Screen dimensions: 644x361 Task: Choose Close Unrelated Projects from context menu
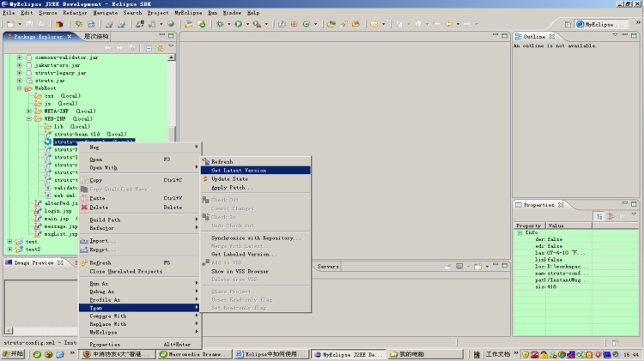click(x=140, y=271)
